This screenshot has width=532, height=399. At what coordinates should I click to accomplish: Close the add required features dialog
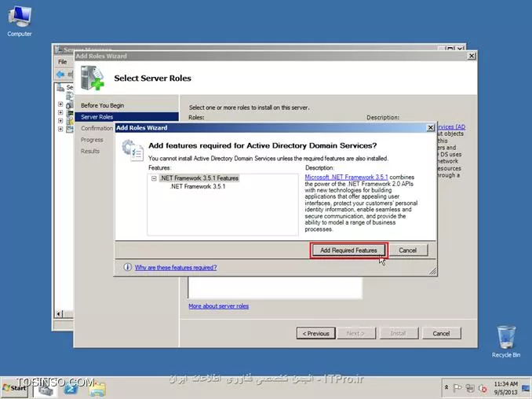click(430, 128)
